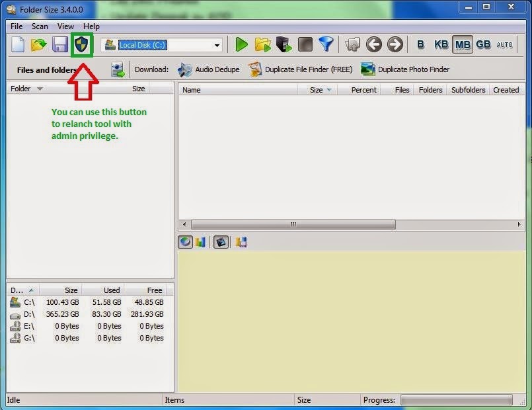
Task: Open the View menu
Action: coord(65,26)
